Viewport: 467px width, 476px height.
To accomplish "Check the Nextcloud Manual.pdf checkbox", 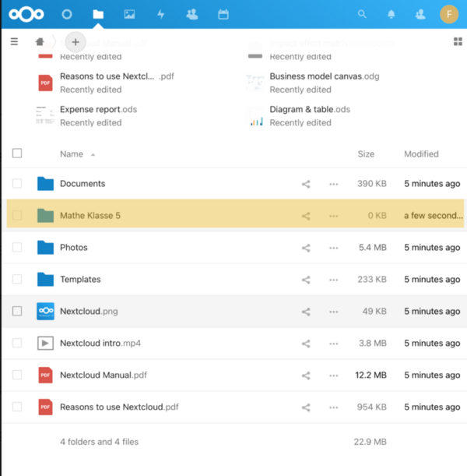I will 17,375.
